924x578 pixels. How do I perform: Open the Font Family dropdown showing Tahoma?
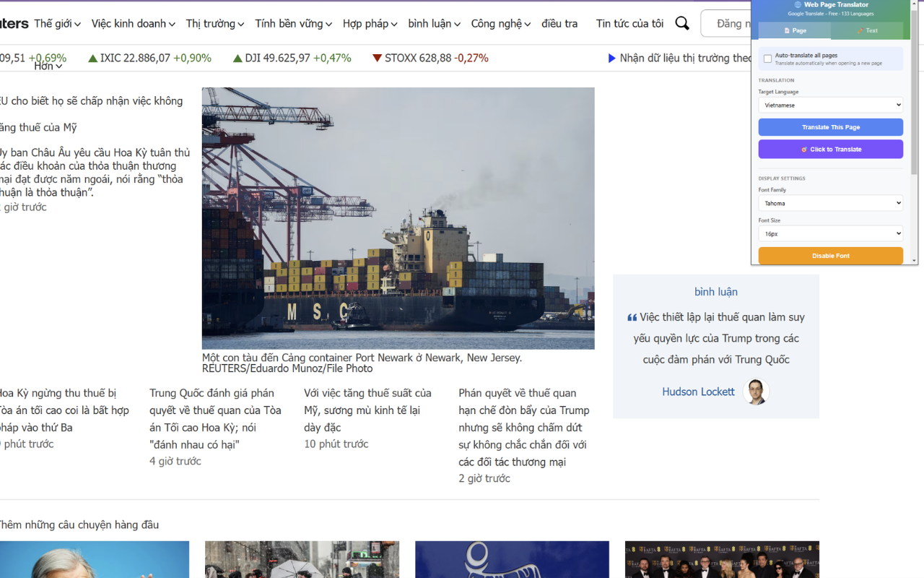pos(831,203)
